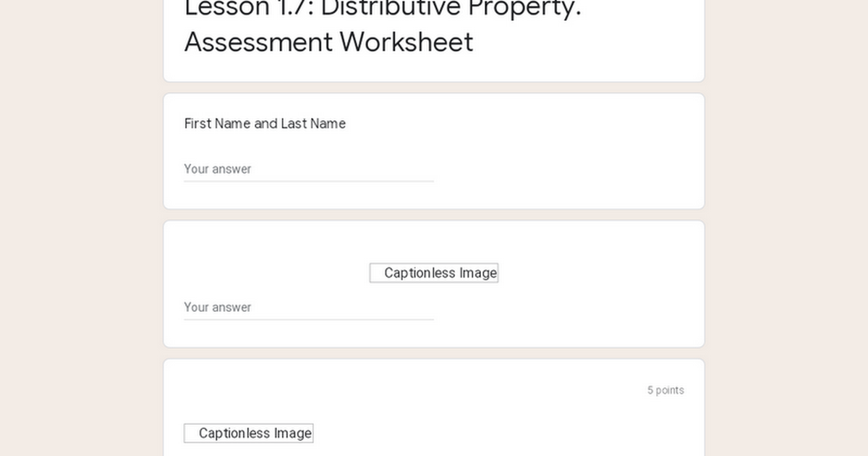This screenshot has height=456, width=868.
Task: Click the name 'Your answer' text field
Action: click(309, 169)
